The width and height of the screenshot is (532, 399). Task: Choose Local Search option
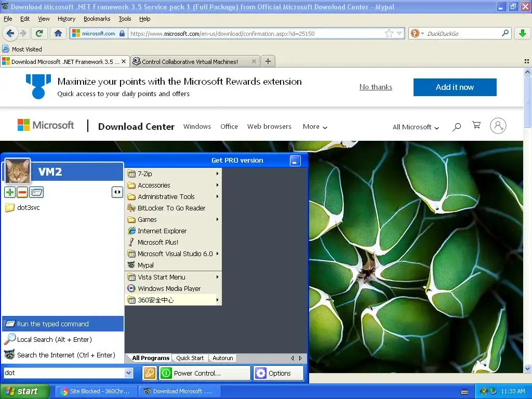click(63, 339)
